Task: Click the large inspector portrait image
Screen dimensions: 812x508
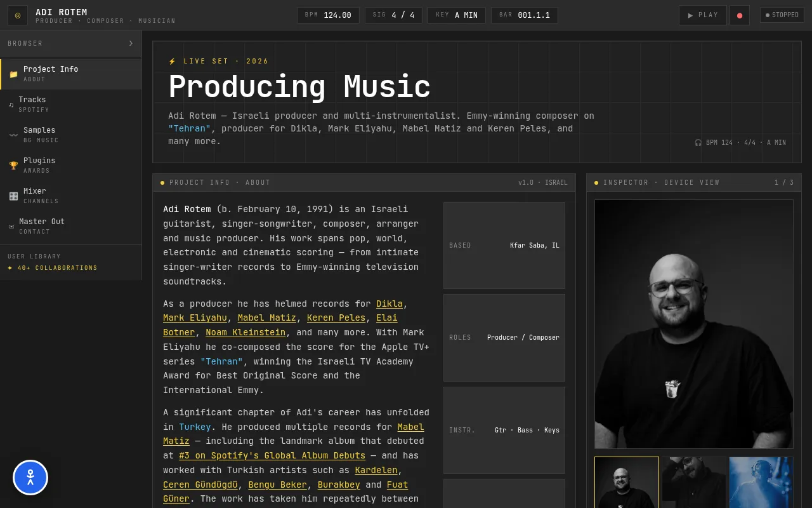Action: 694,324
